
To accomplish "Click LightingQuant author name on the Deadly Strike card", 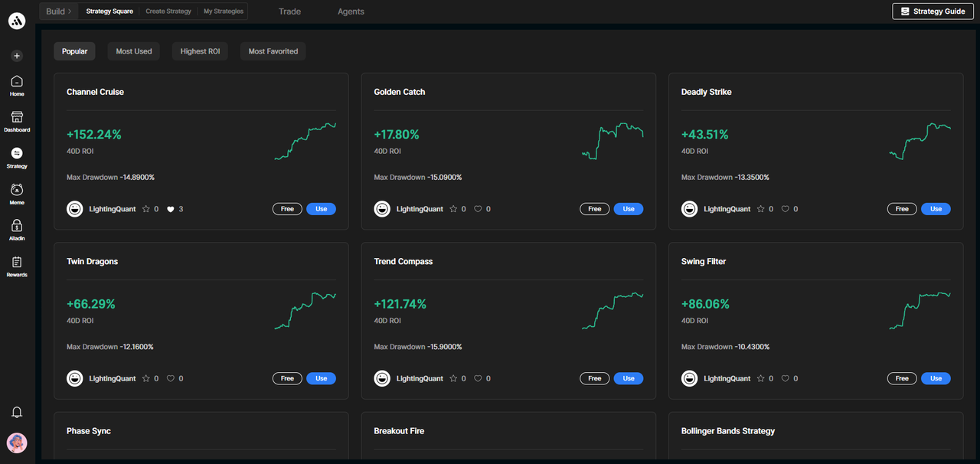I will coord(727,209).
